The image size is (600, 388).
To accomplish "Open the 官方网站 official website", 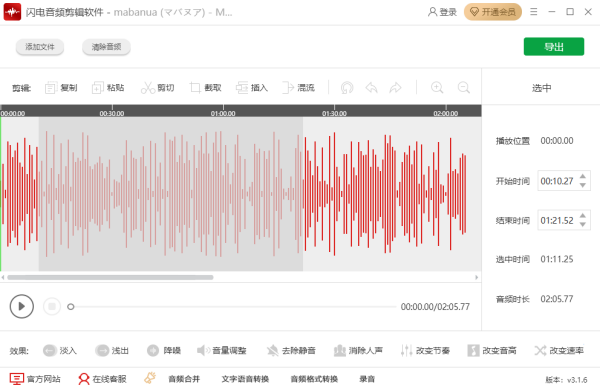I will click(x=35, y=379).
